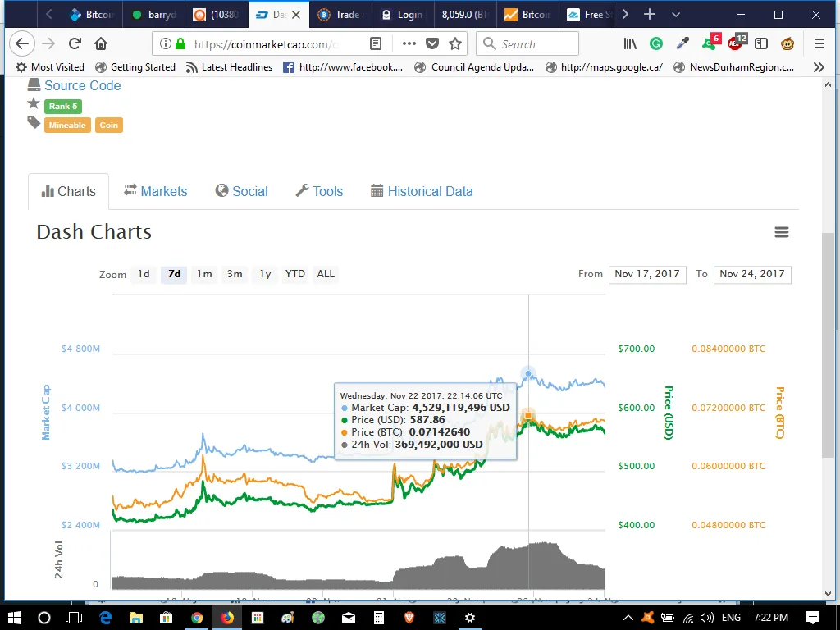Open Microsoft Edge from the taskbar

coord(105,618)
